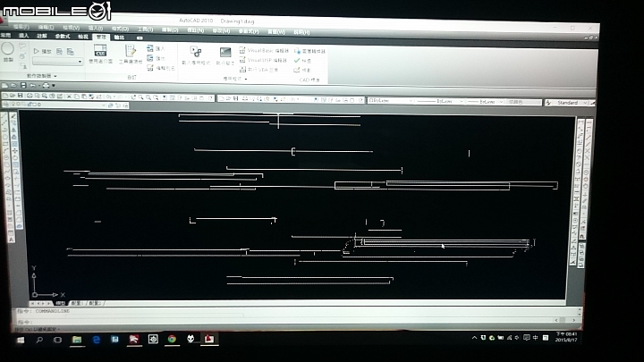This screenshot has height=362, width=644.
Task: Click the round Record button in Action Recorder
Action: click(7, 49)
